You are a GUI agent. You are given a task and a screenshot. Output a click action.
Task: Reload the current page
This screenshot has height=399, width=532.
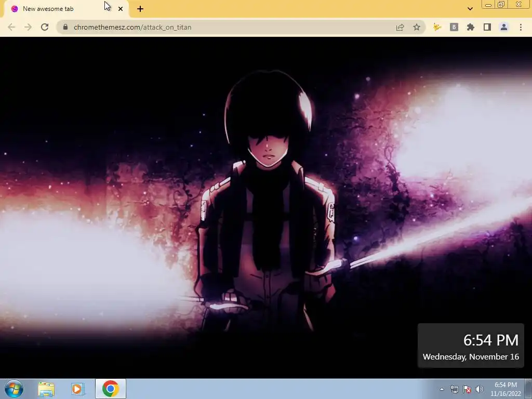click(x=45, y=27)
